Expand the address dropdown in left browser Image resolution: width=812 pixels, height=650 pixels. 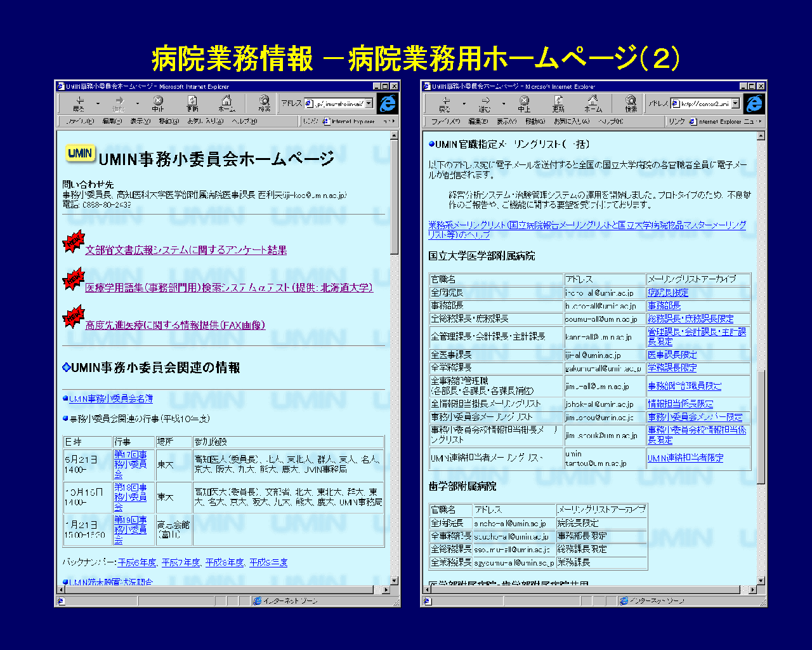tap(369, 103)
